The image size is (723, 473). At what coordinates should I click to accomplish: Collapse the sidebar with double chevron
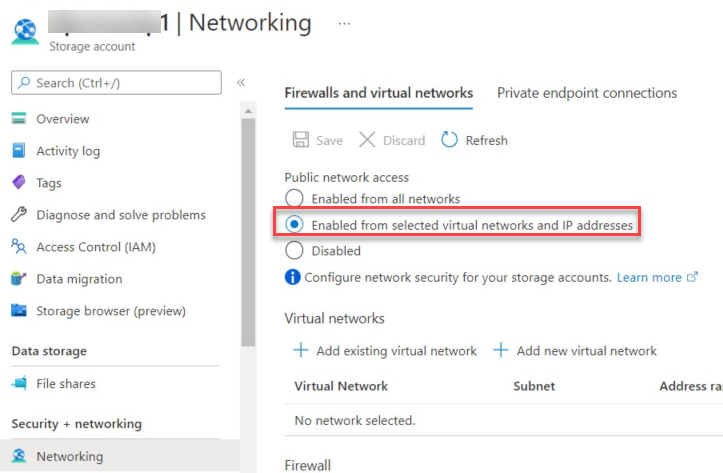(241, 83)
